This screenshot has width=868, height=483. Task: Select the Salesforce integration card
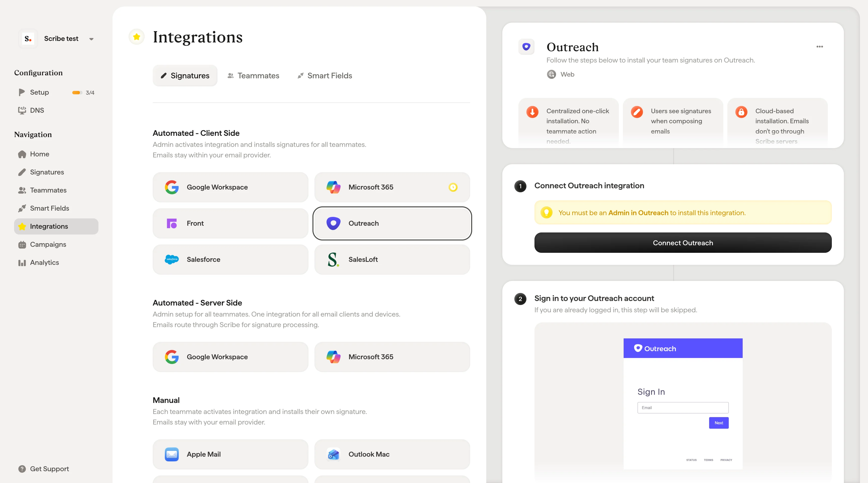click(x=231, y=259)
